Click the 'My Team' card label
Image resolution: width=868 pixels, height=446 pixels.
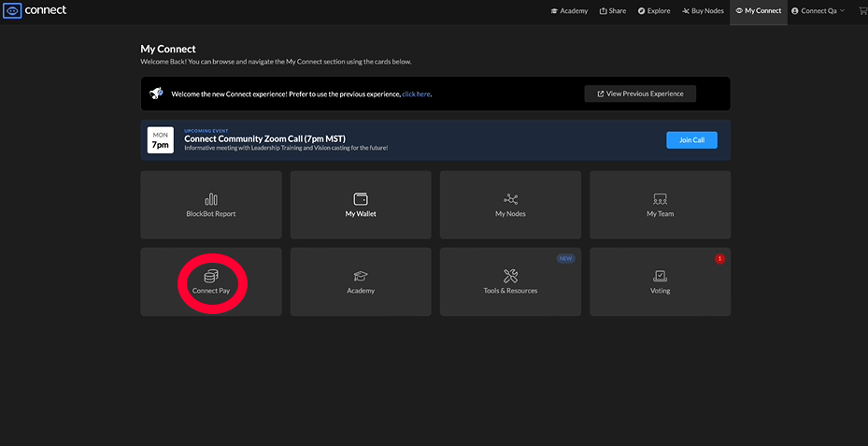tap(660, 214)
